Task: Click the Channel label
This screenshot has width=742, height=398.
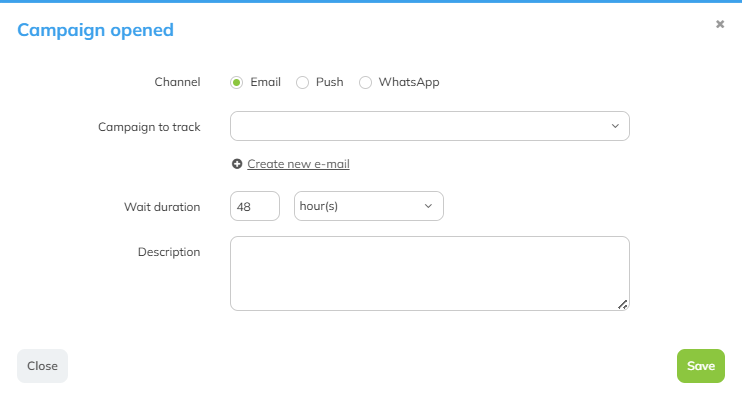Action: (x=177, y=82)
